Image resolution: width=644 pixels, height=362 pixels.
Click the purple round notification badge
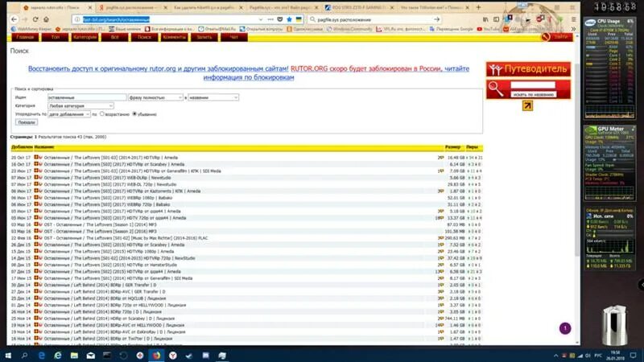565,328
